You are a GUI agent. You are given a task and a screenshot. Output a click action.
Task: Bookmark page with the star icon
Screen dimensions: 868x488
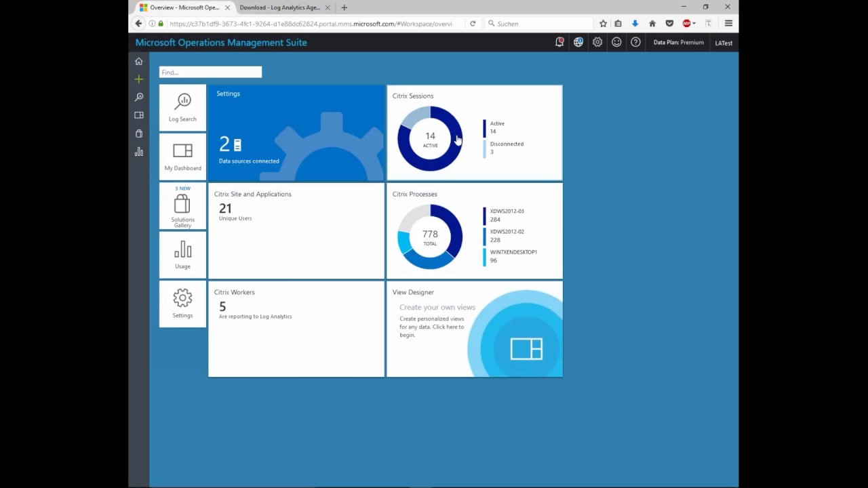[x=603, y=24]
